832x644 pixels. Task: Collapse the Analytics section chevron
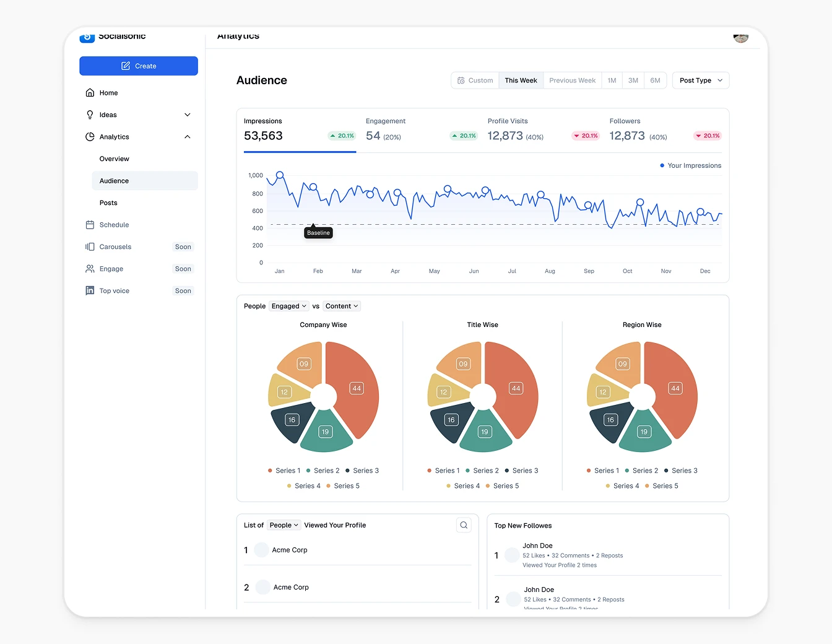[x=188, y=137]
